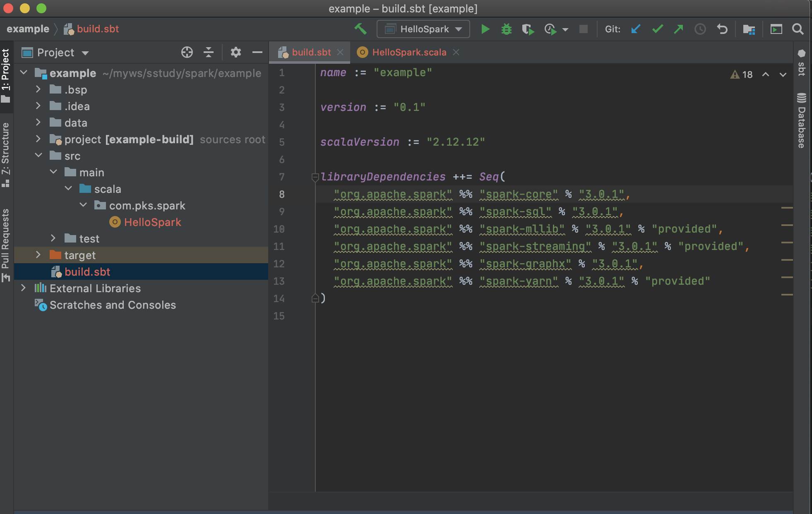This screenshot has height=514, width=812.
Task: Go to next highlighted problem arrow
Action: click(x=783, y=74)
